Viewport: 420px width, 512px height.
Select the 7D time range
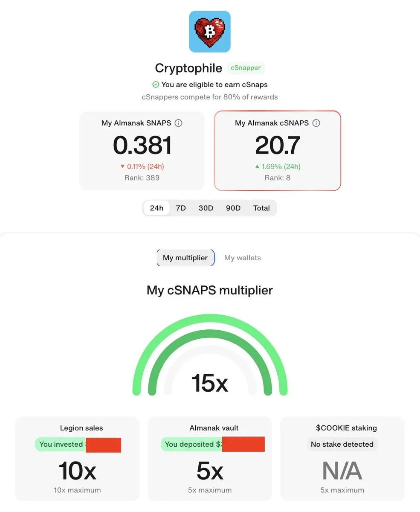[x=181, y=208]
